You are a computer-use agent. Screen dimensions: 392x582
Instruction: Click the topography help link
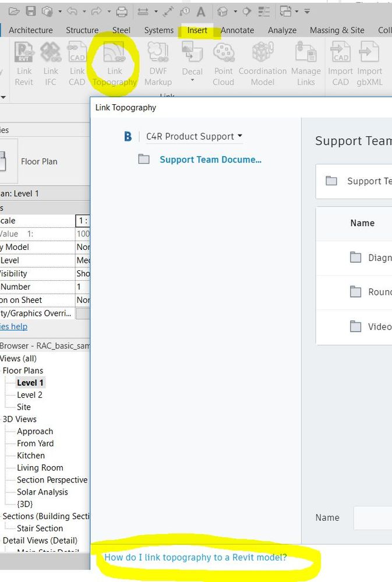[196, 558]
